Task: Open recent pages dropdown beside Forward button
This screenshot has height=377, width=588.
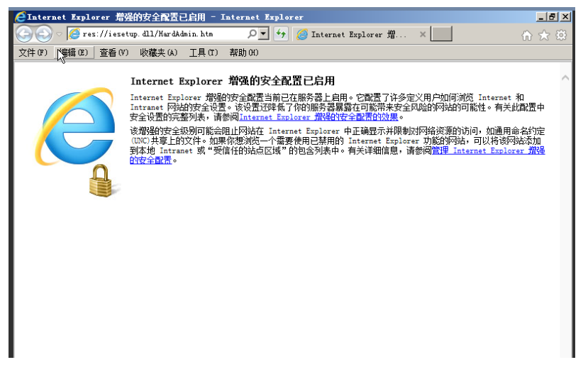Action: (60, 35)
